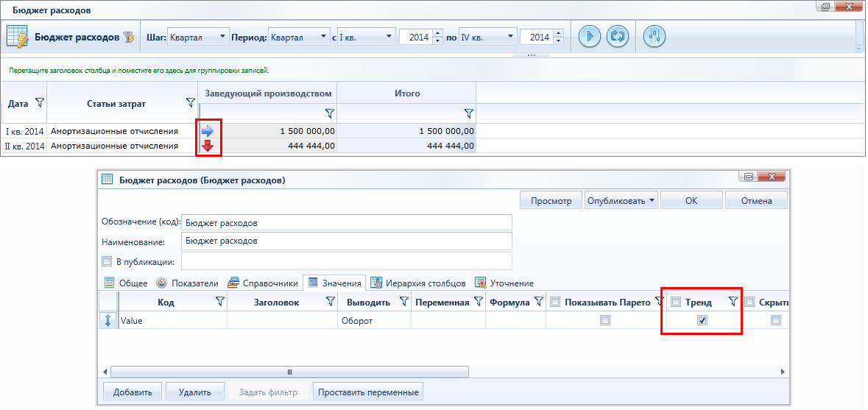The image size is (868, 410).
Task: Increase the start year 2014 stepper
Action: [x=438, y=33]
